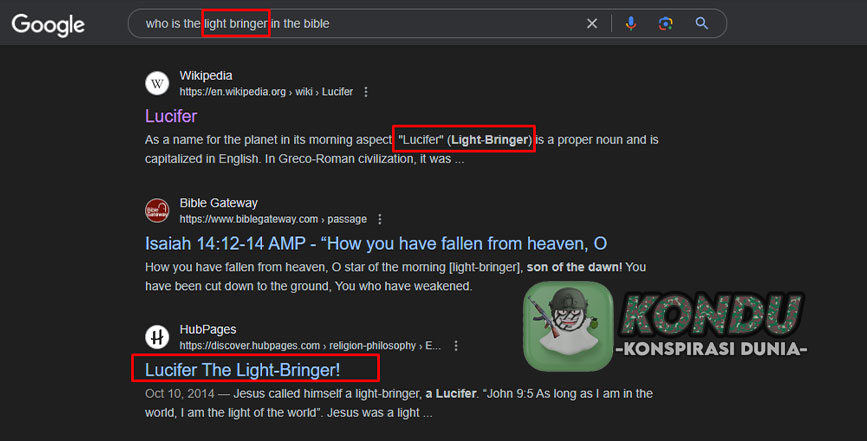Viewport: 867px width, 441px height.
Task: Click the KONDU soldier mascot logo
Action: point(568,326)
